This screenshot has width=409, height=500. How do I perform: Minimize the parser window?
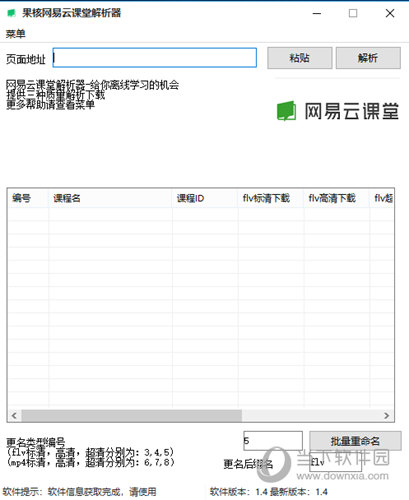click(x=317, y=13)
